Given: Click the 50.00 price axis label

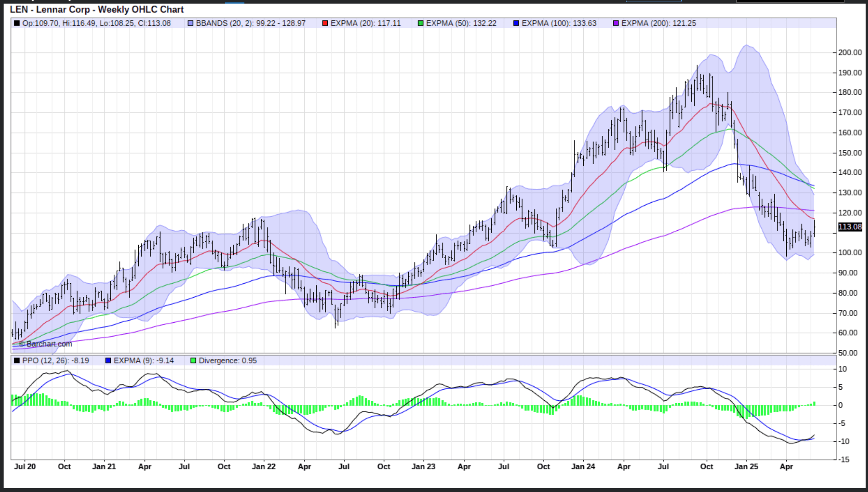Looking at the screenshot, I should tap(848, 353).
